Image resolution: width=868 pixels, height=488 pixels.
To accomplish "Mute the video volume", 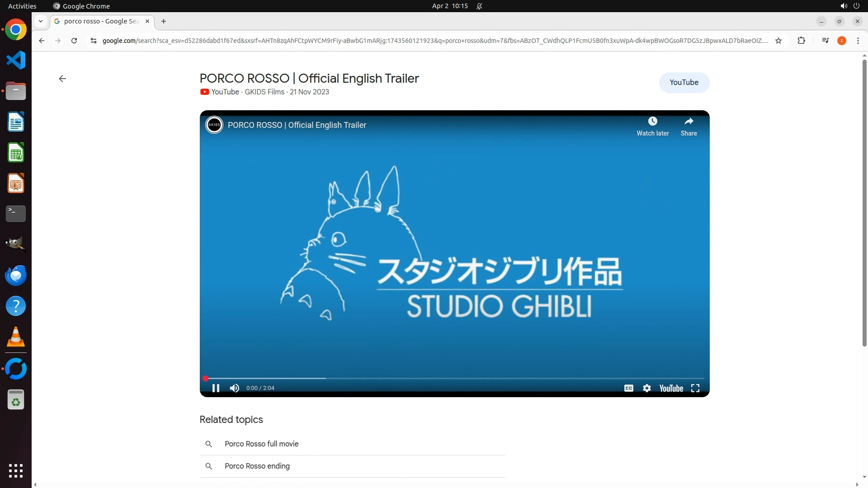I will (x=234, y=388).
